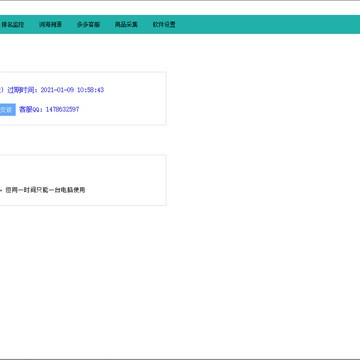Click the 客服QQ: 1478632597 text
This screenshot has height=360, width=360.
(x=49, y=110)
